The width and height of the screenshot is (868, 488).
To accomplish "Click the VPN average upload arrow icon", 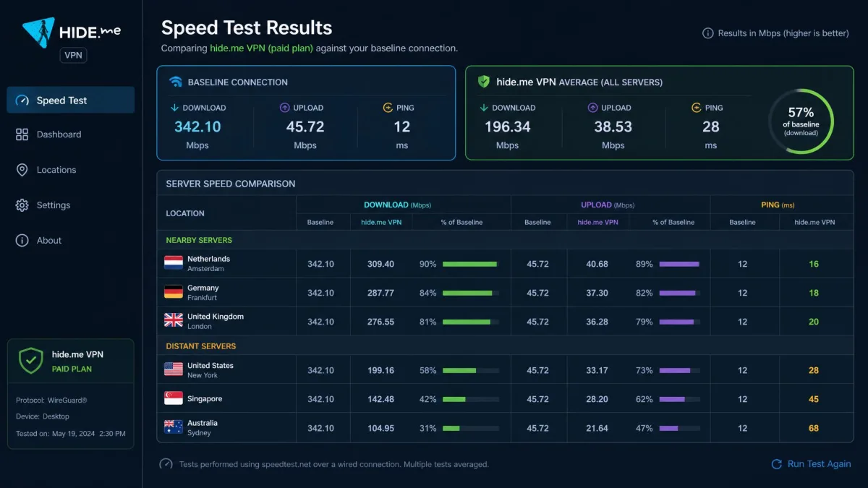I will point(593,108).
